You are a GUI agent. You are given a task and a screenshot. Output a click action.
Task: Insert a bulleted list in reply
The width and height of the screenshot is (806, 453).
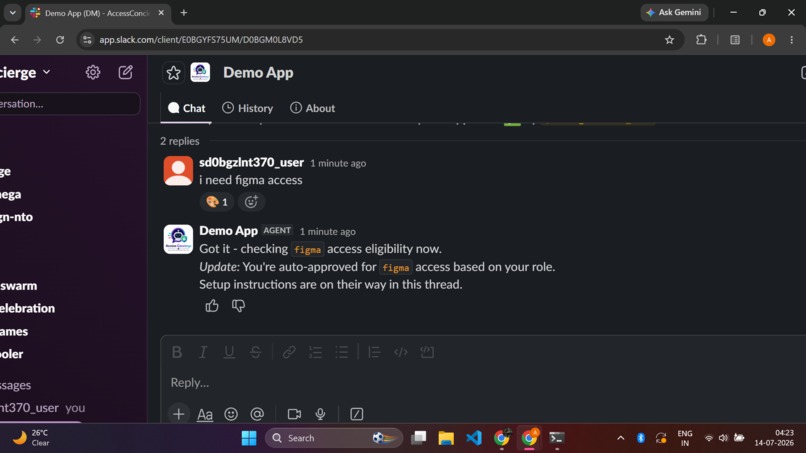tap(341, 352)
